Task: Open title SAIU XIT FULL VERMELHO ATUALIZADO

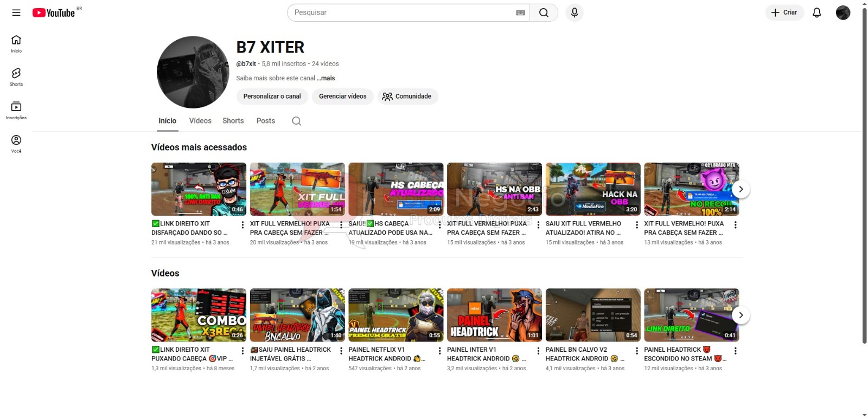Action: click(584, 228)
